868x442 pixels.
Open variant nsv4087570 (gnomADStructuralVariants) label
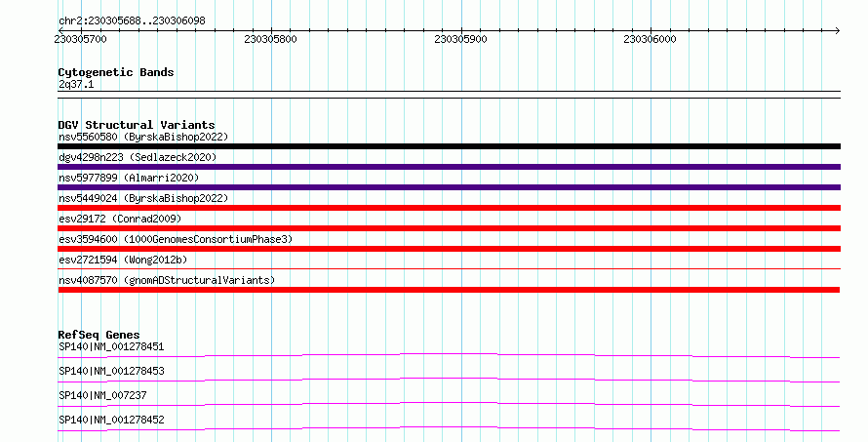point(167,280)
